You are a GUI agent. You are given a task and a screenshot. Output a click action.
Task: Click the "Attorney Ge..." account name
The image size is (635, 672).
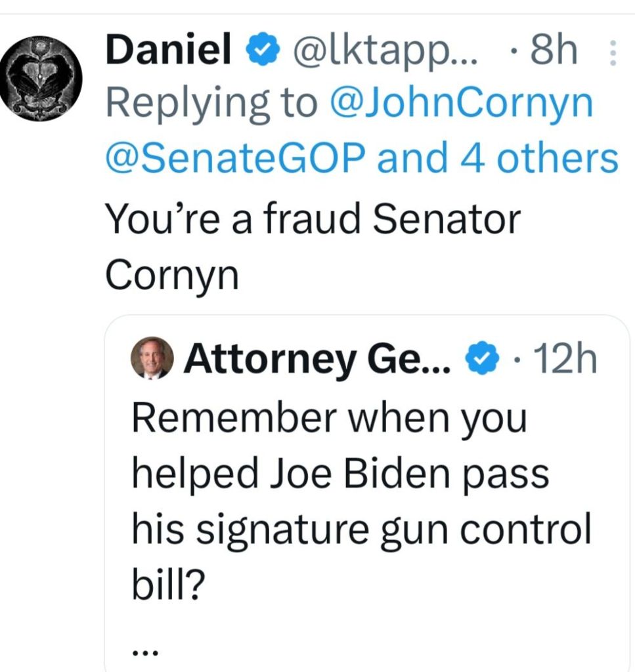(317, 360)
